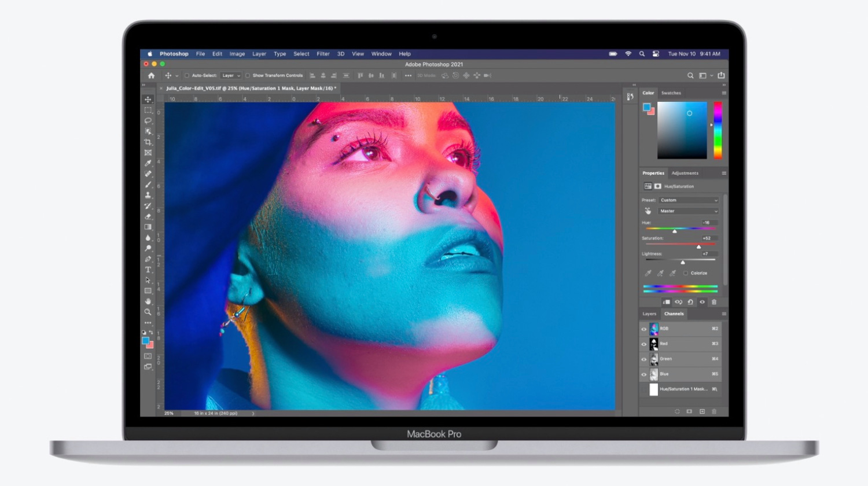This screenshot has height=486, width=868.
Task: Enable the Show Transform Controls checkbox
Action: coord(248,76)
